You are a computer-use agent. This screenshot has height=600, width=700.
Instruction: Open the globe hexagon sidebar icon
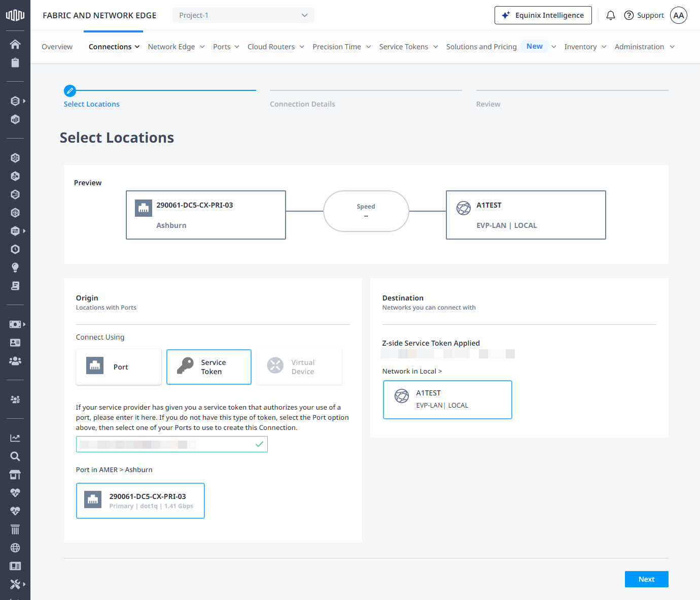pos(15,213)
